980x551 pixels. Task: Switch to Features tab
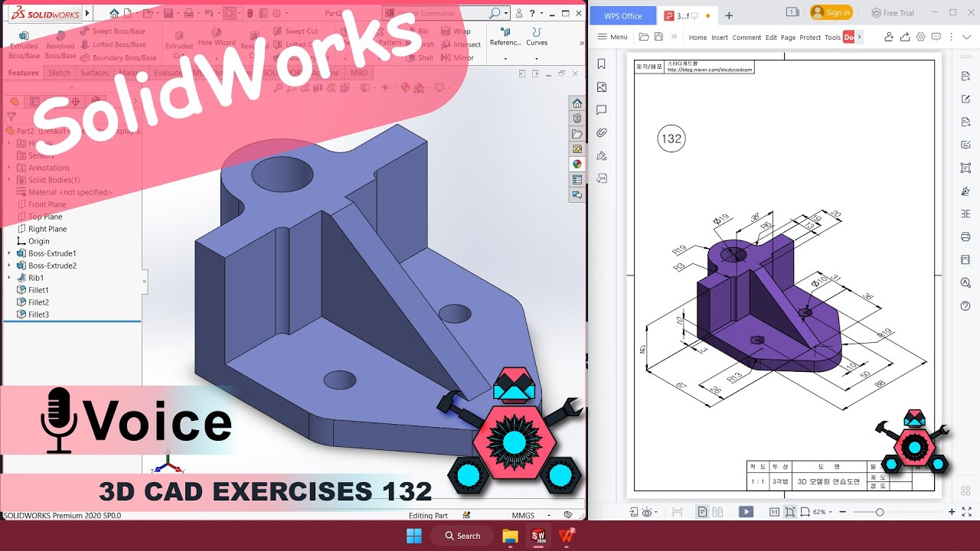coord(23,73)
